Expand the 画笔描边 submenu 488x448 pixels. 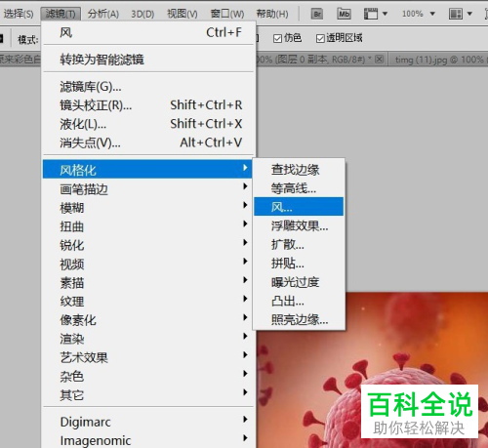coord(148,189)
